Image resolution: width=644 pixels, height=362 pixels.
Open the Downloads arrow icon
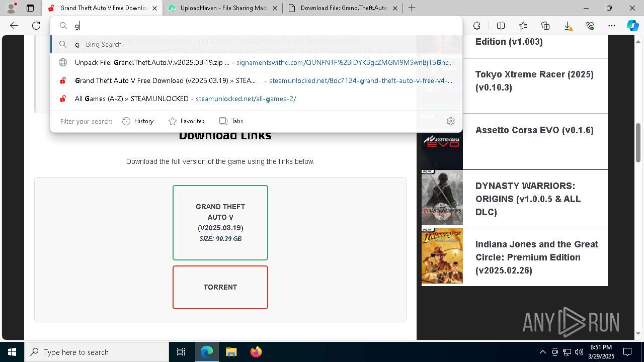[x=568, y=26]
